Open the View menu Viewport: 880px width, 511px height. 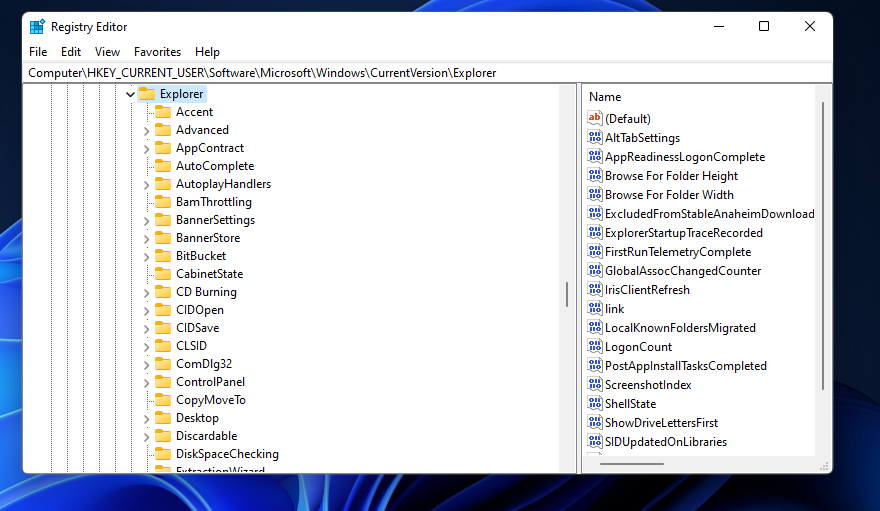(107, 52)
